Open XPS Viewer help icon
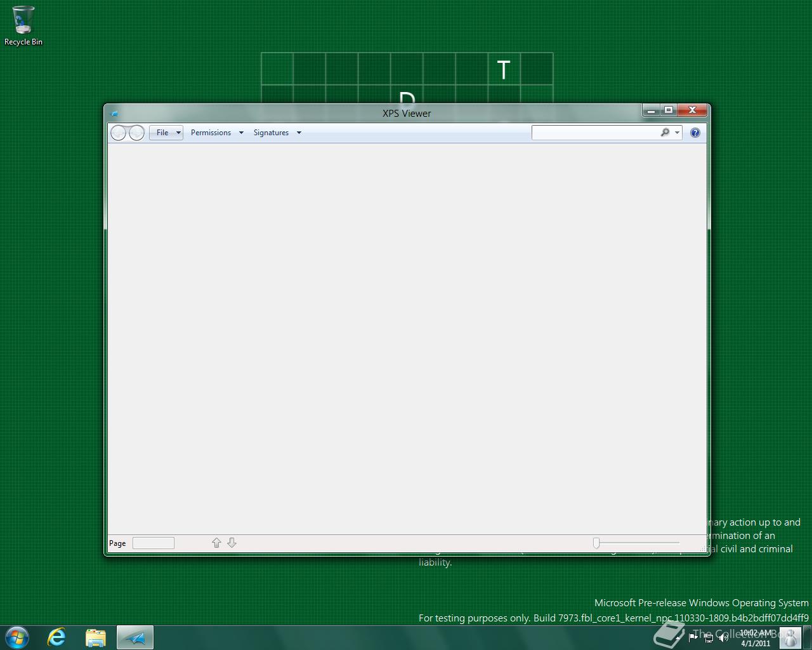This screenshot has height=650, width=812. point(695,133)
